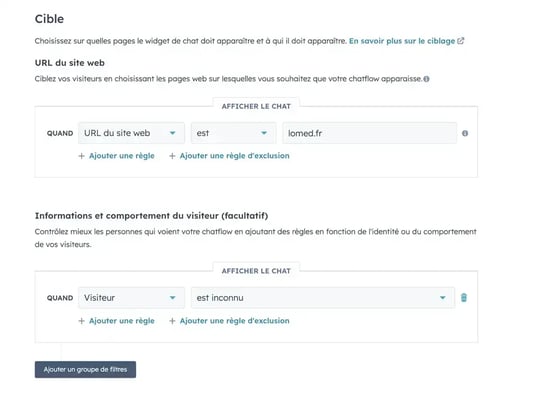Click the plus icon before 'Ajouter une règle' in the URL box

click(x=81, y=156)
